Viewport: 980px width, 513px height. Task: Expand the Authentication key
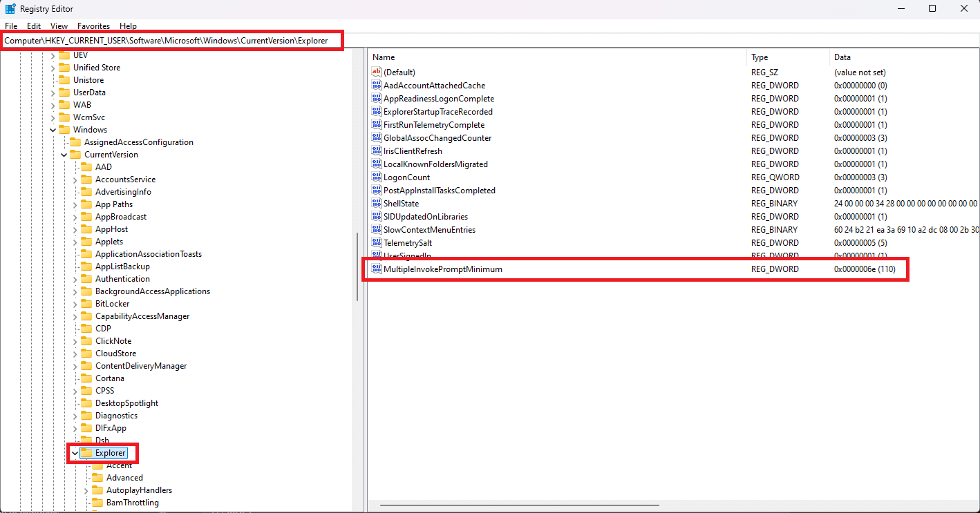pyautogui.click(x=75, y=279)
